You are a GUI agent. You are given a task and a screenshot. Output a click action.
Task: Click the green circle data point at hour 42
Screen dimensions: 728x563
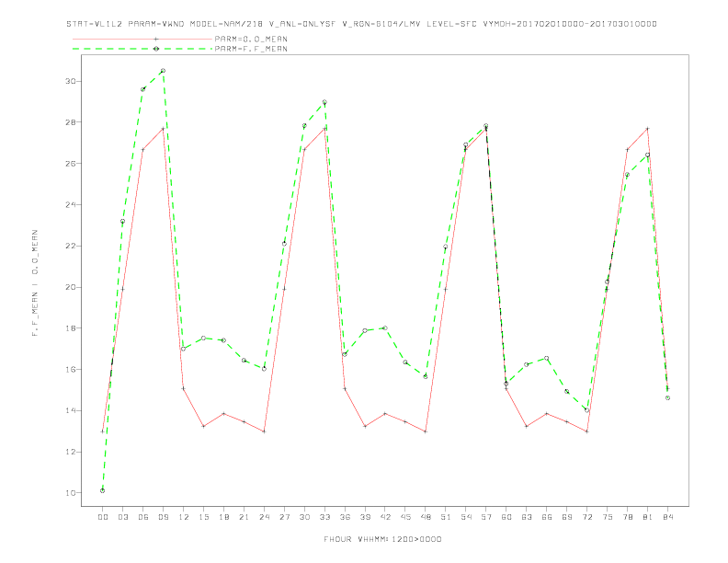tap(385, 327)
